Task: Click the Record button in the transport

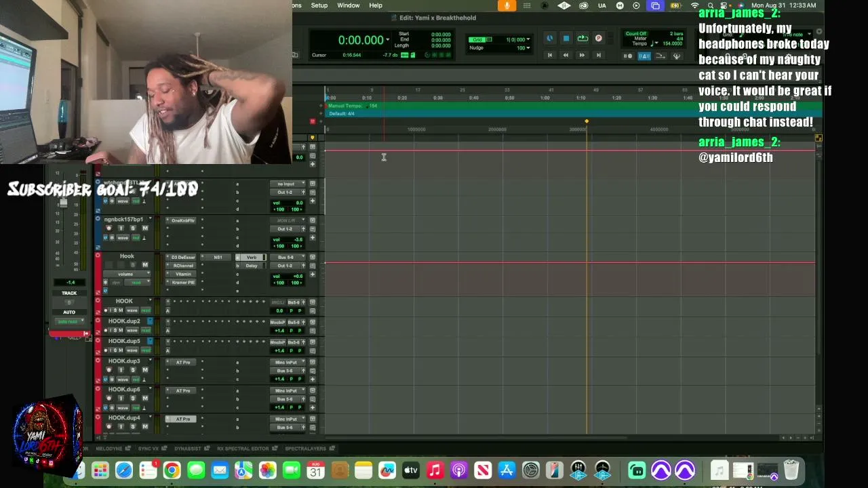Action: [599, 39]
